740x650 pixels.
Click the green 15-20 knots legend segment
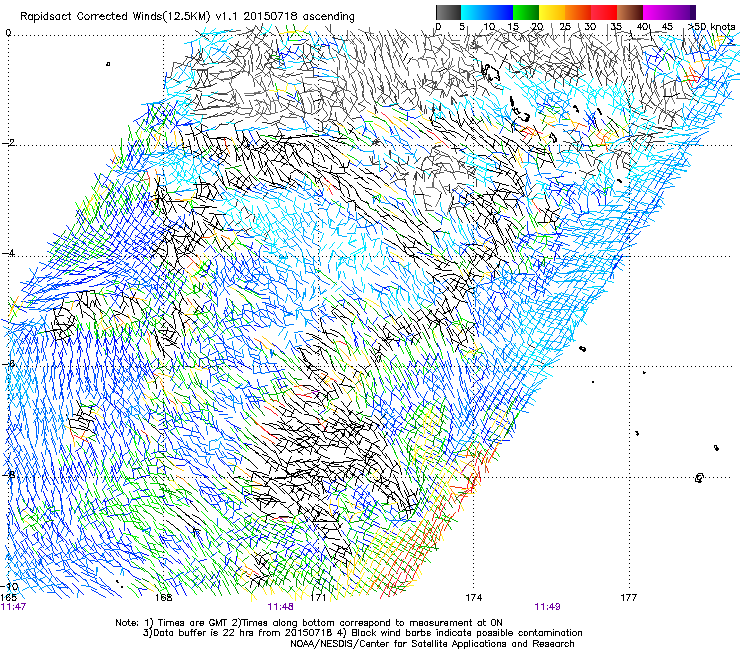coord(526,12)
